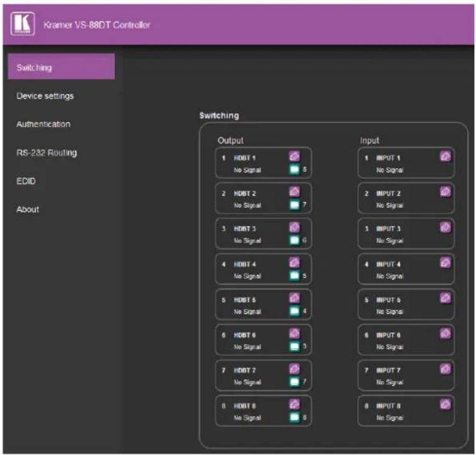The image size is (476, 455).
Task: Click the teal video icon on HDBT 5
Action: (294, 311)
